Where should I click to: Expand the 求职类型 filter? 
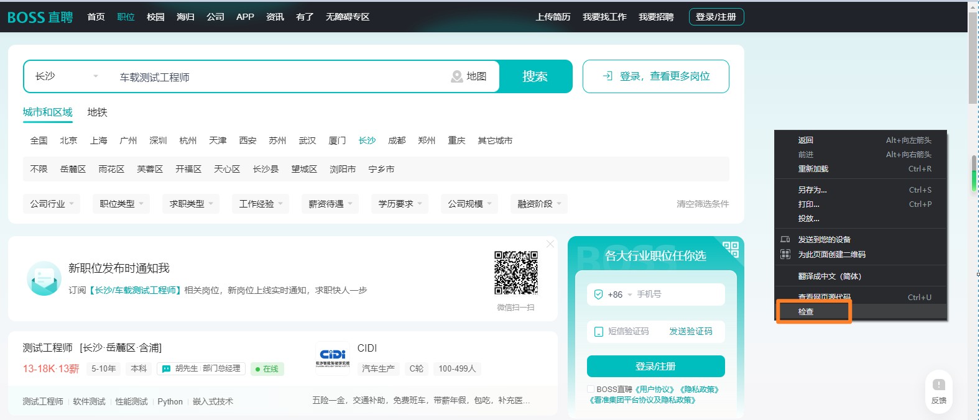pos(191,204)
